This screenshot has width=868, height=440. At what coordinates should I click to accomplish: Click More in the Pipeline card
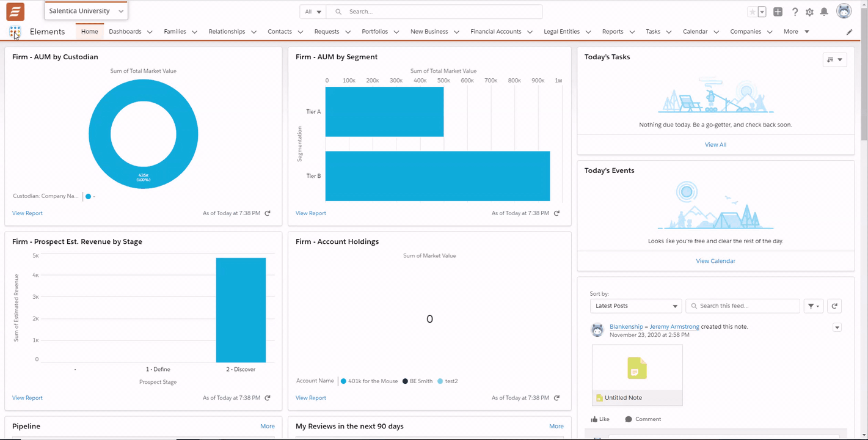point(268,427)
